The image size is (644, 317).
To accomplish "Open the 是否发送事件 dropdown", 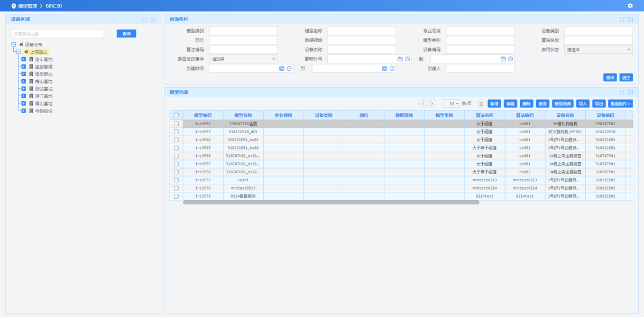I will pos(243,59).
